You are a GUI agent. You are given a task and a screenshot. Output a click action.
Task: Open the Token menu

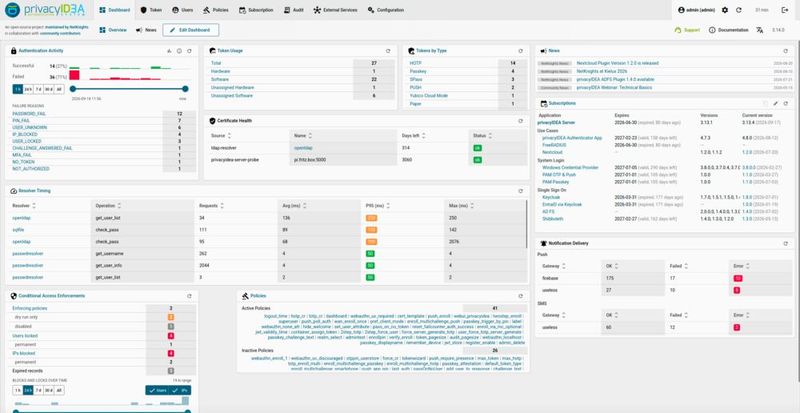coord(151,10)
